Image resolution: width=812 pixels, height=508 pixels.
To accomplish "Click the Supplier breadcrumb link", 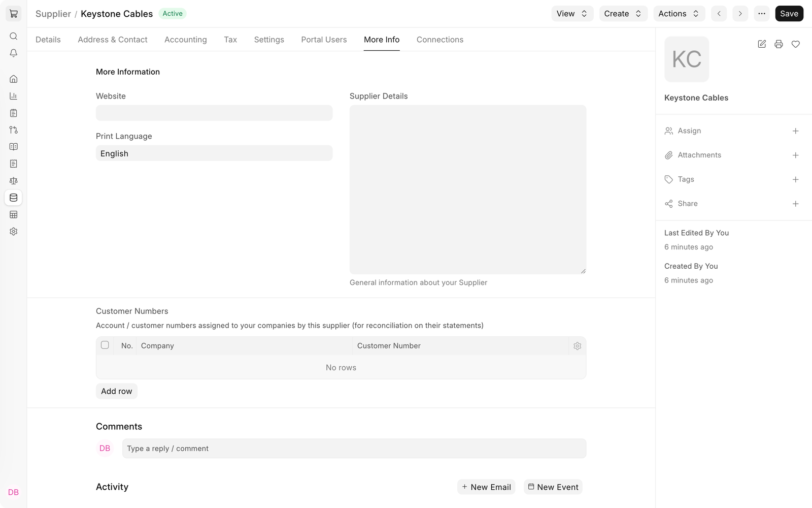I will tap(53, 14).
